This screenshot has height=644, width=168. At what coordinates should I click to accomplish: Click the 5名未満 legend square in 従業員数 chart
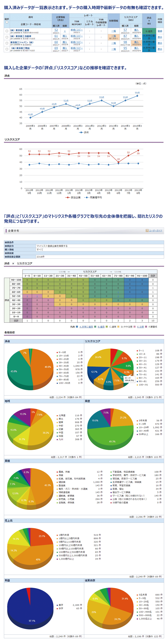(137, 595)
